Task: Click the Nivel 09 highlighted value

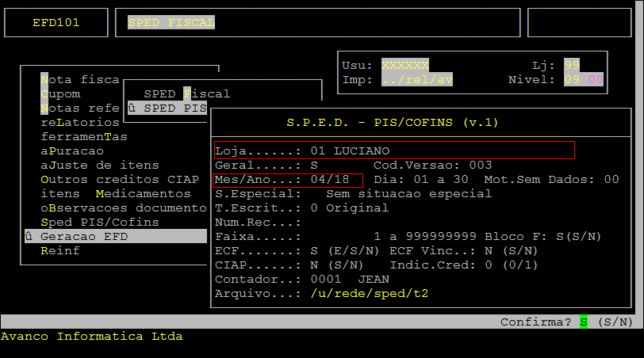Action: point(573,80)
